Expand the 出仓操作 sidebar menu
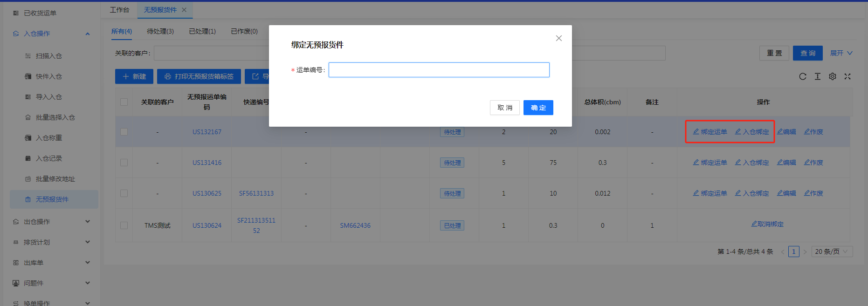Image resolution: width=868 pixels, height=306 pixels. (x=88, y=222)
